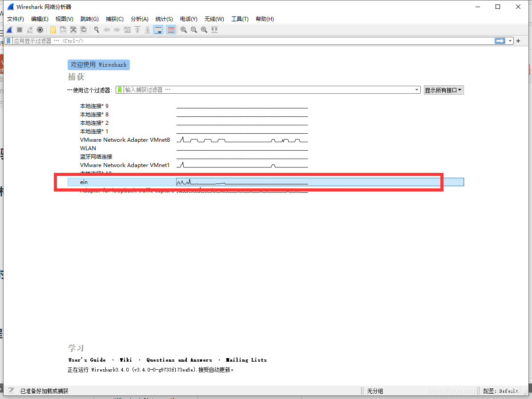532x399 pixels.
Task: Open the 视图(V) menu
Action: pos(64,19)
